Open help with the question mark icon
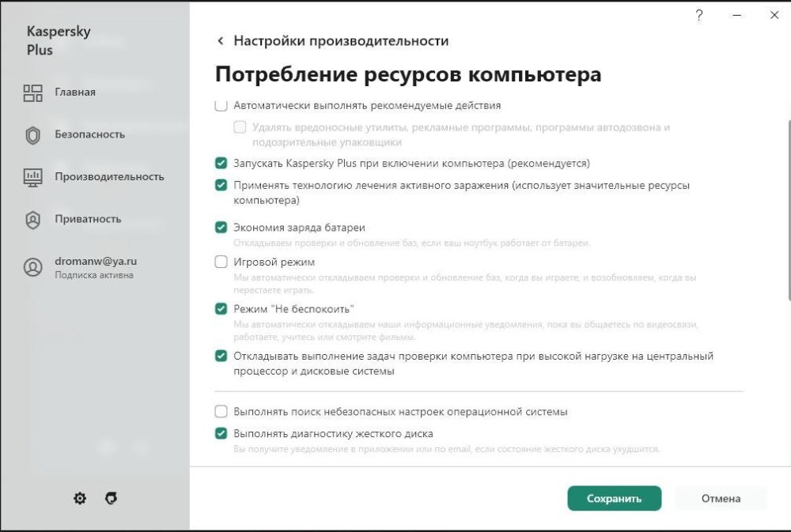The image size is (791, 532). 698,15
